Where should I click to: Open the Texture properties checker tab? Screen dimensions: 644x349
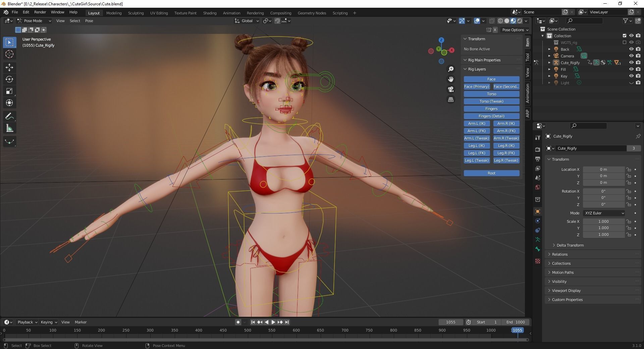pos(538,261)
